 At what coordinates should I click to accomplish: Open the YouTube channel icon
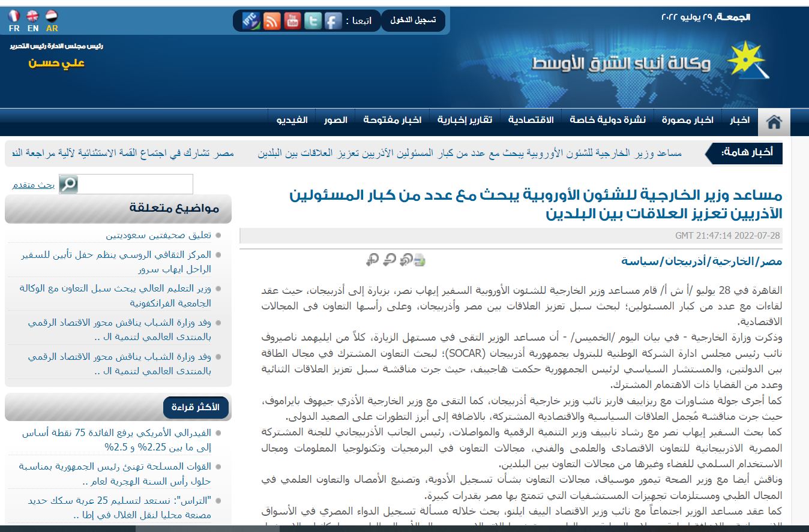pyautogui.click(x=292, y=21)
